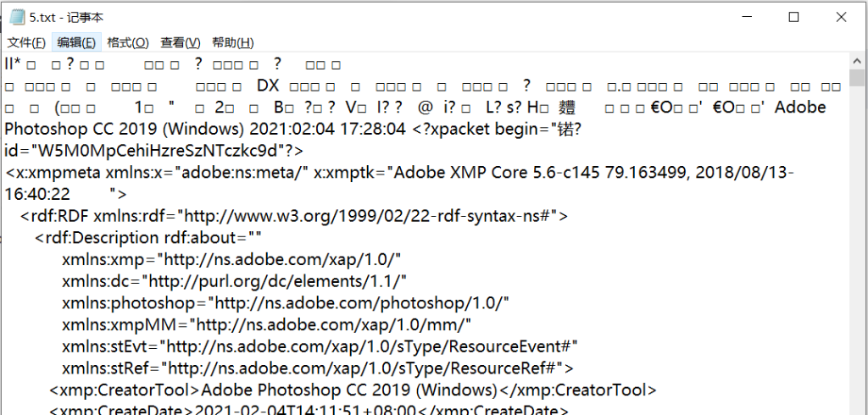This screenshot has height=415, width=868.
Task: Close the 5.txt Notepad window
Action: point(842,17)
